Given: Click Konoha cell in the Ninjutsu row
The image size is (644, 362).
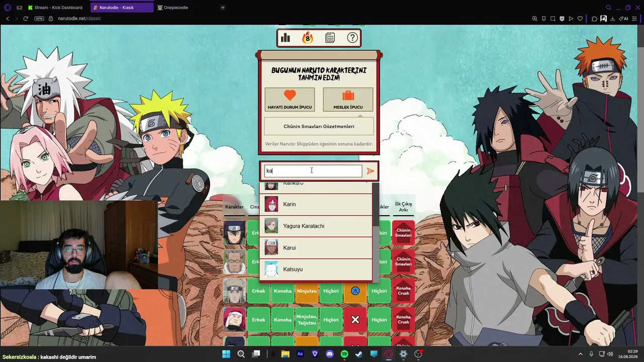Looking at the screenshot, I should [x=283, y=291].
